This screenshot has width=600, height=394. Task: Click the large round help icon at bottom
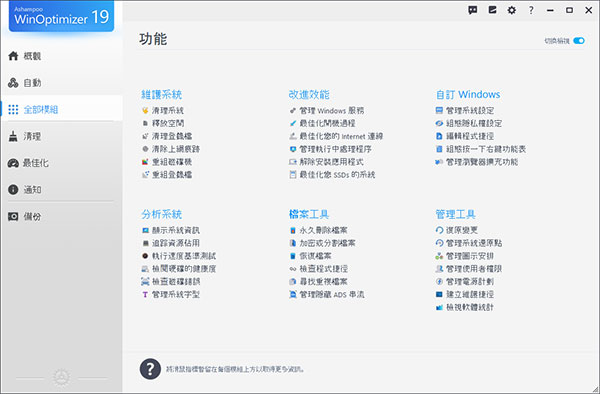click(150, 369)
